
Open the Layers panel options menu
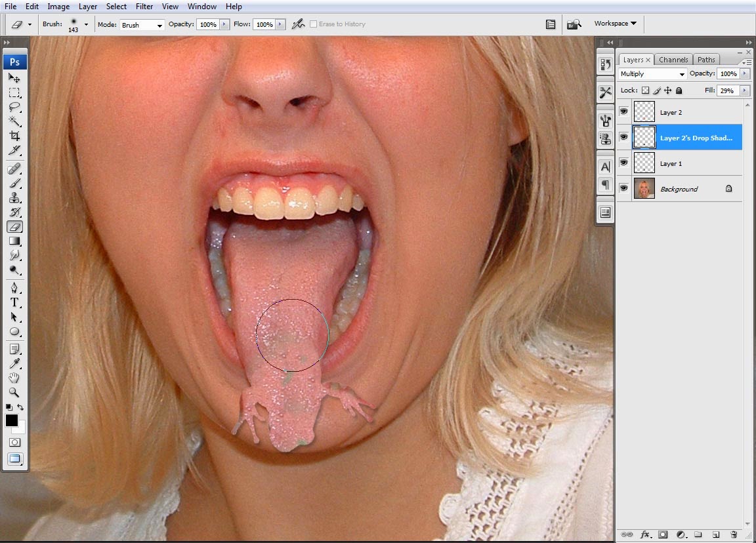pos(747,62)
